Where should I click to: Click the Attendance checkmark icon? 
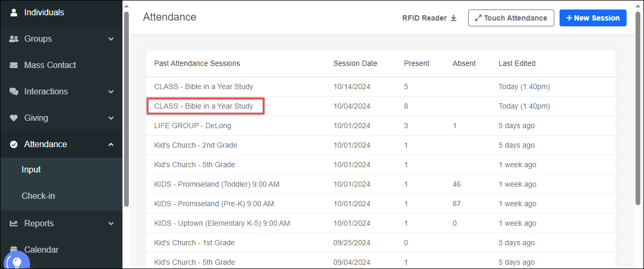14,144
